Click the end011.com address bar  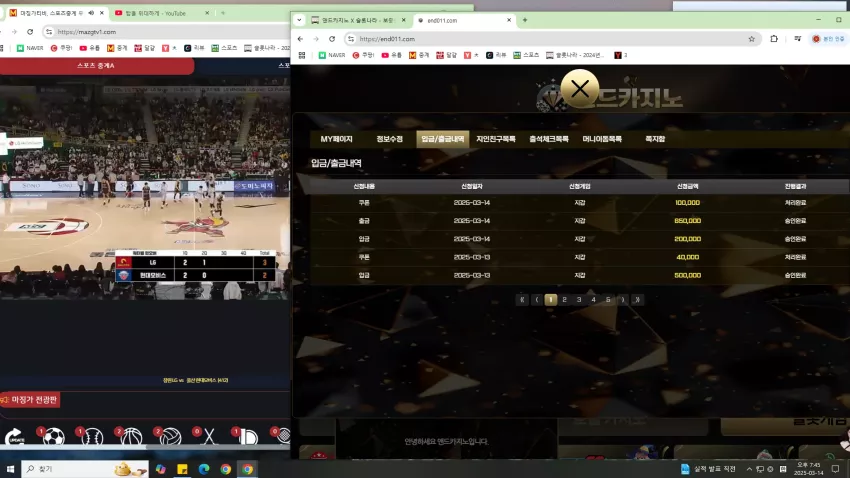(x=550, y=39)
